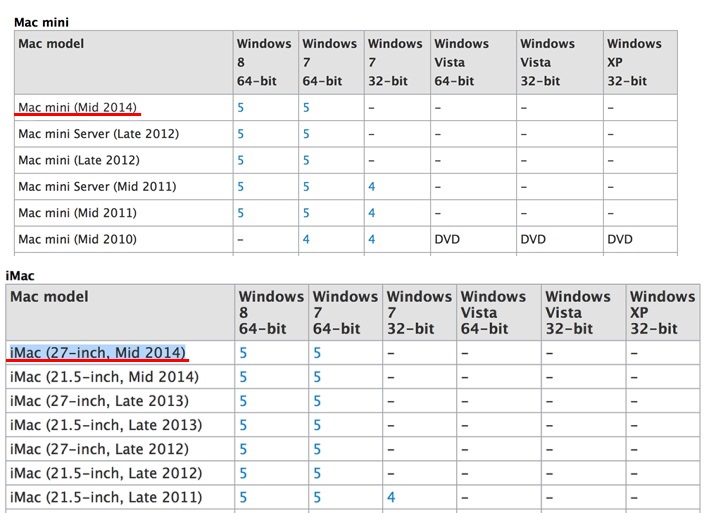This screenshot has width=704, height=513.
Task: Click Windows XP 32-bit header in iMac table
Action: coord(662,313)
